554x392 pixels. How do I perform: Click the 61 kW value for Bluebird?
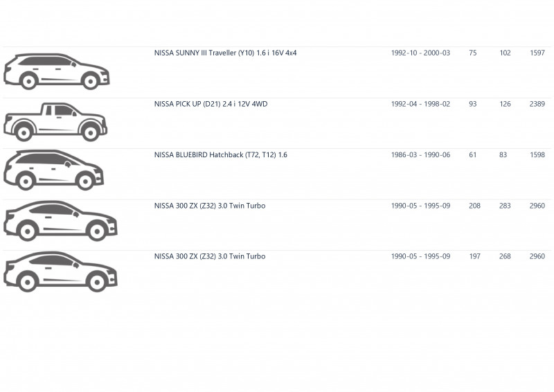pyautogui.click(x=473, y=155)
